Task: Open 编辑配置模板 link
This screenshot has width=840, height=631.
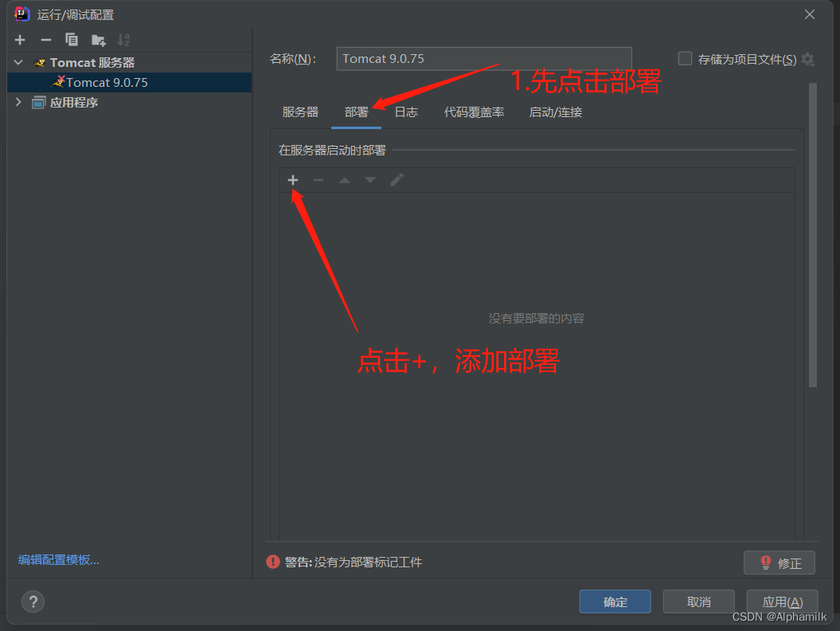Action: (58, 560)
